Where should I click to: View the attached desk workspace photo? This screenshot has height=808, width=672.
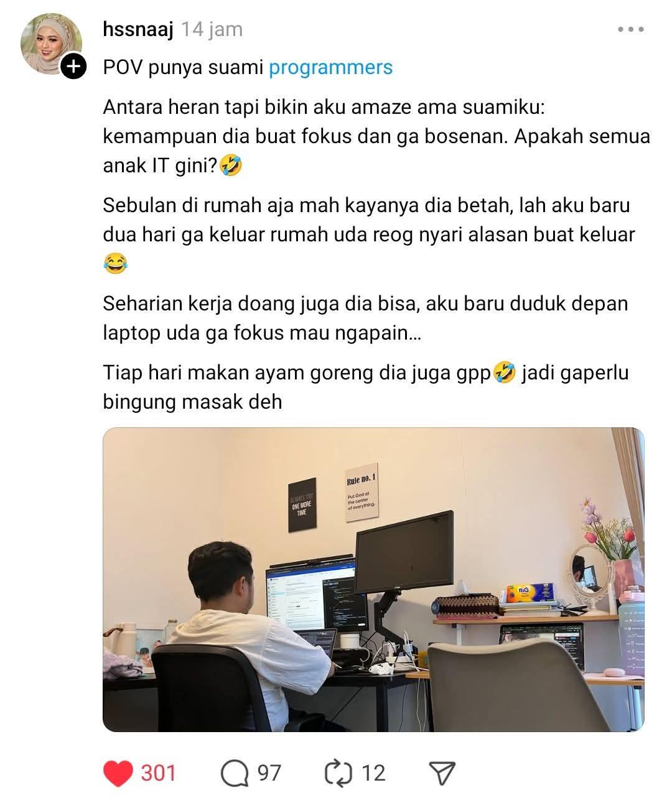[373, 580]
